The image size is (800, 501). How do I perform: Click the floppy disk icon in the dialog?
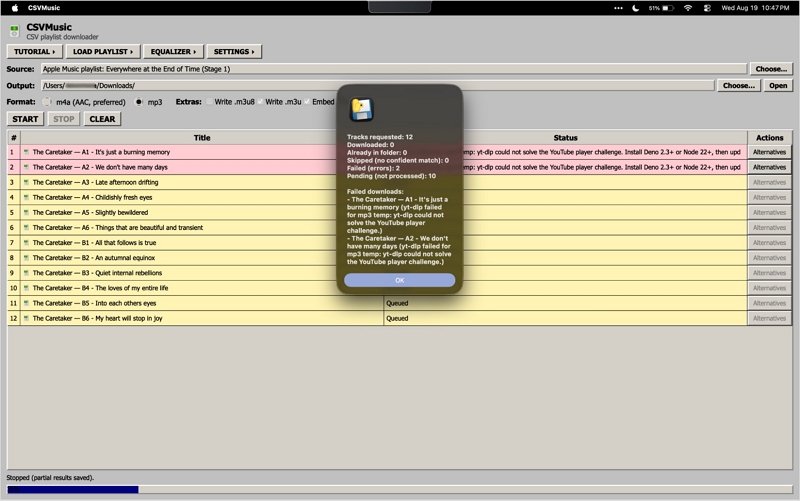click(361, 109)
